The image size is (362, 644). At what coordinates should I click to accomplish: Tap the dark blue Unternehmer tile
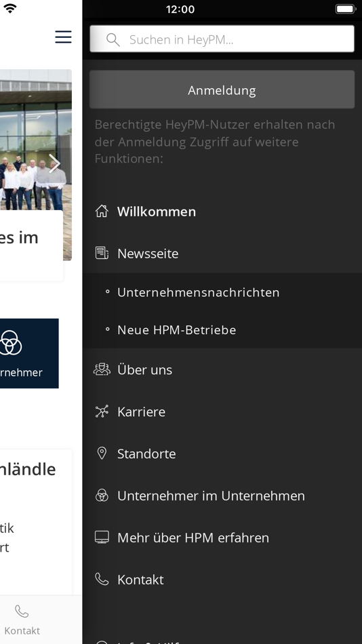(29, 353)
